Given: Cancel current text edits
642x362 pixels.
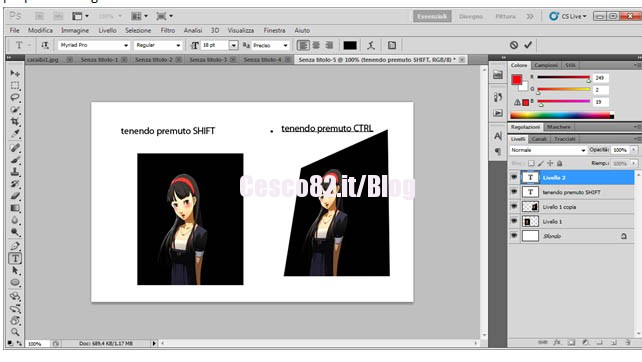Looking at the screenshot, I should tap(514, 45).
